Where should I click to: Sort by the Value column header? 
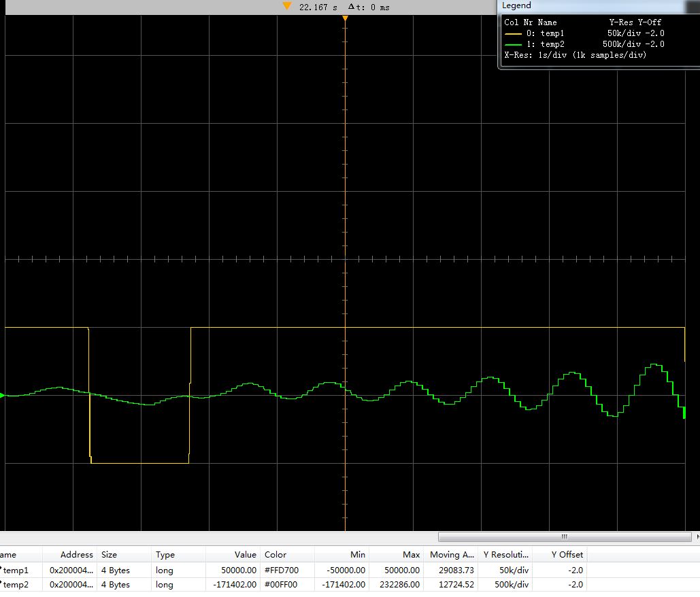233,555
